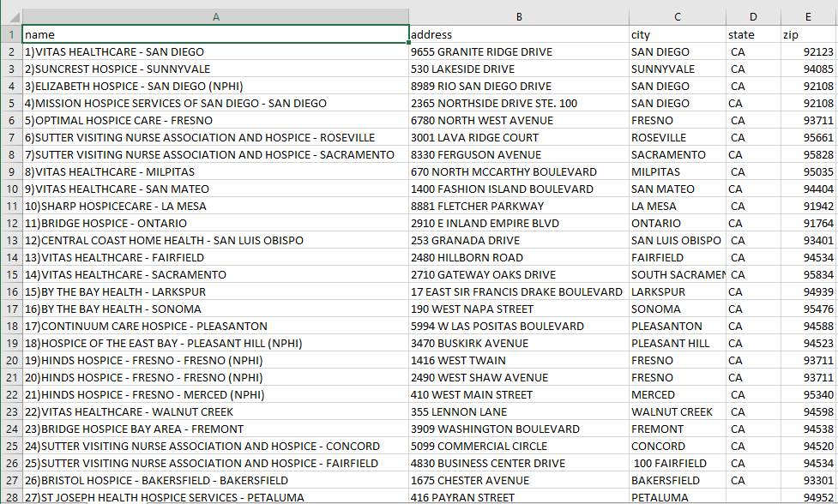
Task: Select address '9655 GRANITE RIDGE DRIVE'
Action: (519, 51)
